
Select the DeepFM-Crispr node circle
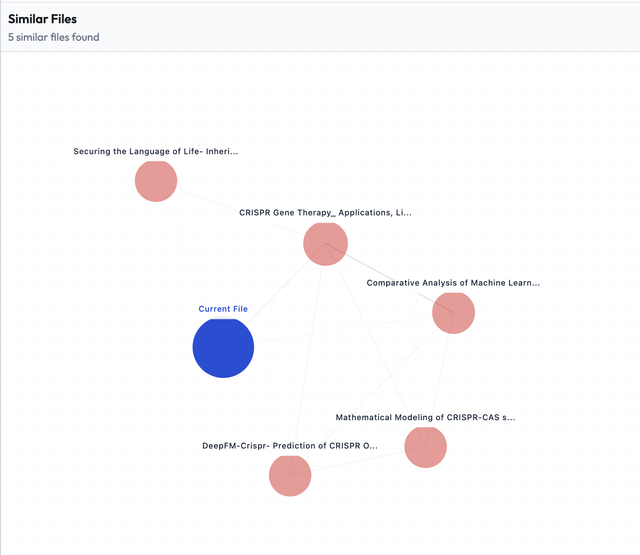pos(290,475)
